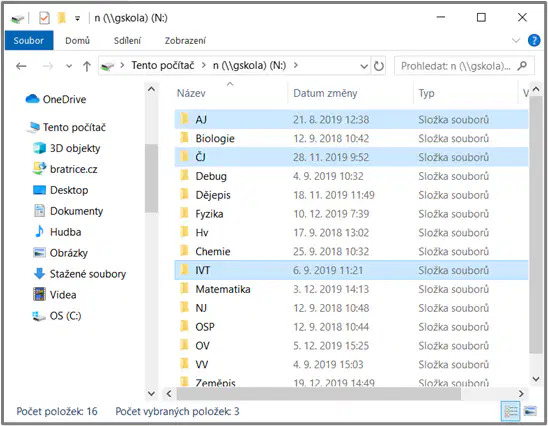Switch to the Zobrazení ribbon tab
Image resolution: width=548 pixels, height=426 pixels.
pyautogui.click(x=185, y=41)
